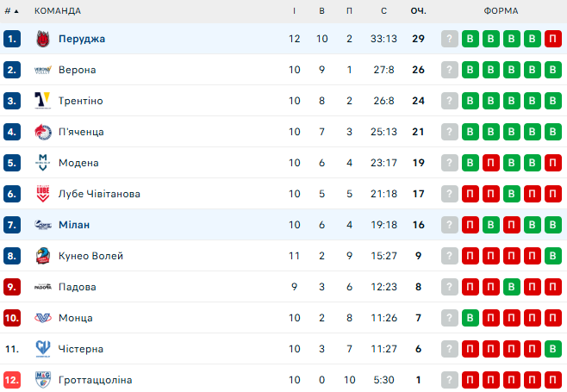Screen dimensions: 567x392
Task: Click the Гроттаццоліна team logo
Action: [43, 380]
